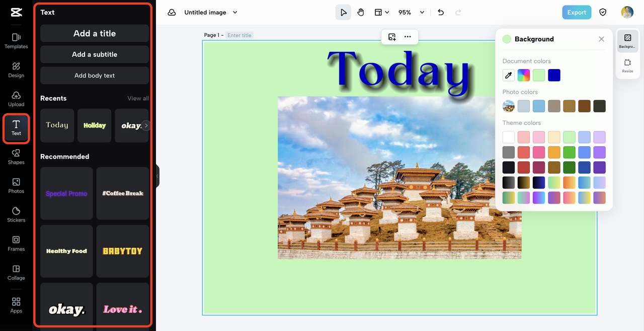Open the Photos sidebar panel
This screenshot has width=644, height=331.
coord(16,186)
